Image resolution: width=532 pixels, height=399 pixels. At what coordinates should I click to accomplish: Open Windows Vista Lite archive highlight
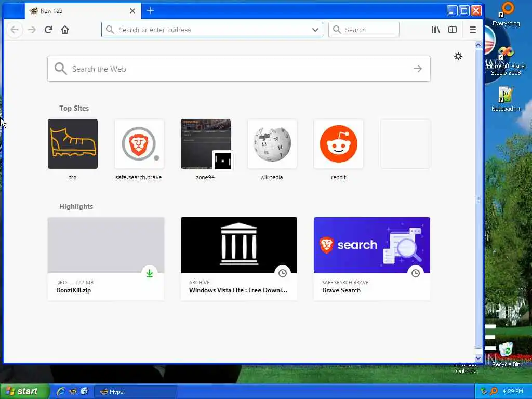click(x=239, y=259)
